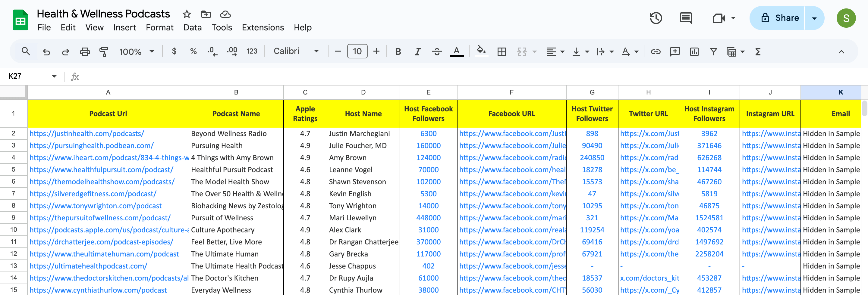Open the comments panel icon
This screenshot has width=868, height=295.
[686, 18]
